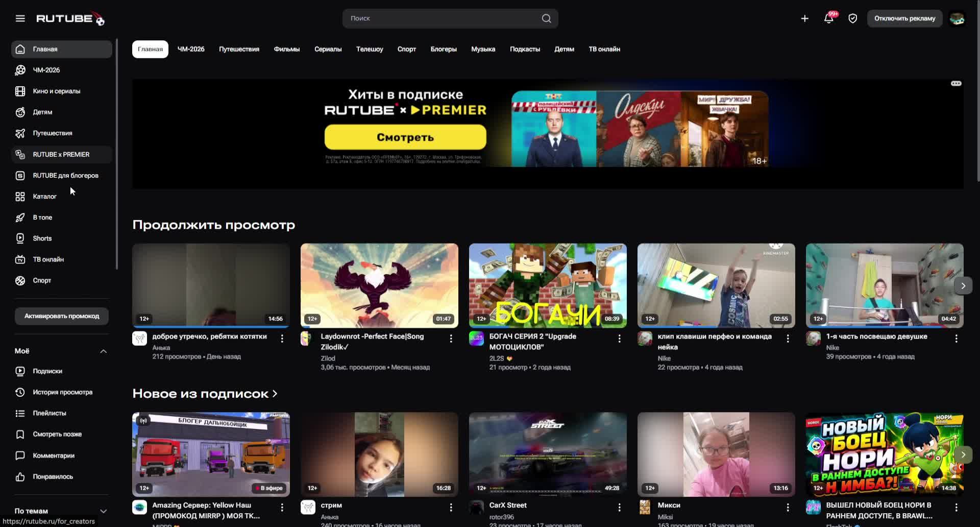Click the yellow Смотреть button
980x527 pixels.
coord(405,137)
